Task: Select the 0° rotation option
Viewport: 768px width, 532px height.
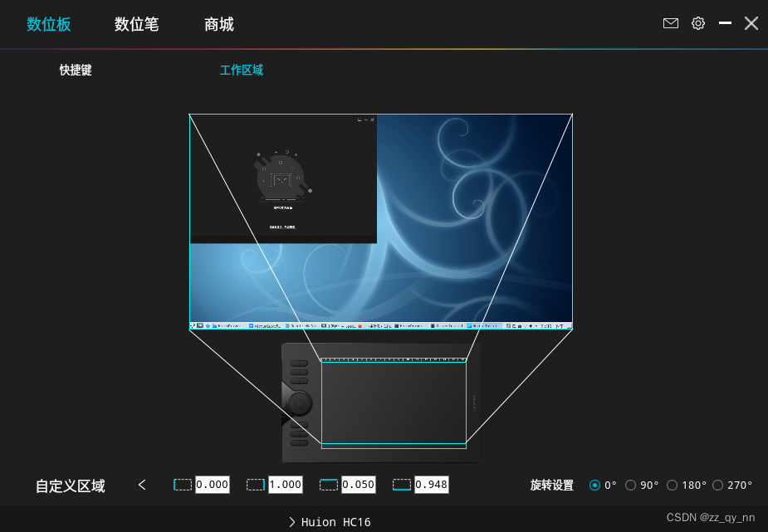Action: (594, 485)
